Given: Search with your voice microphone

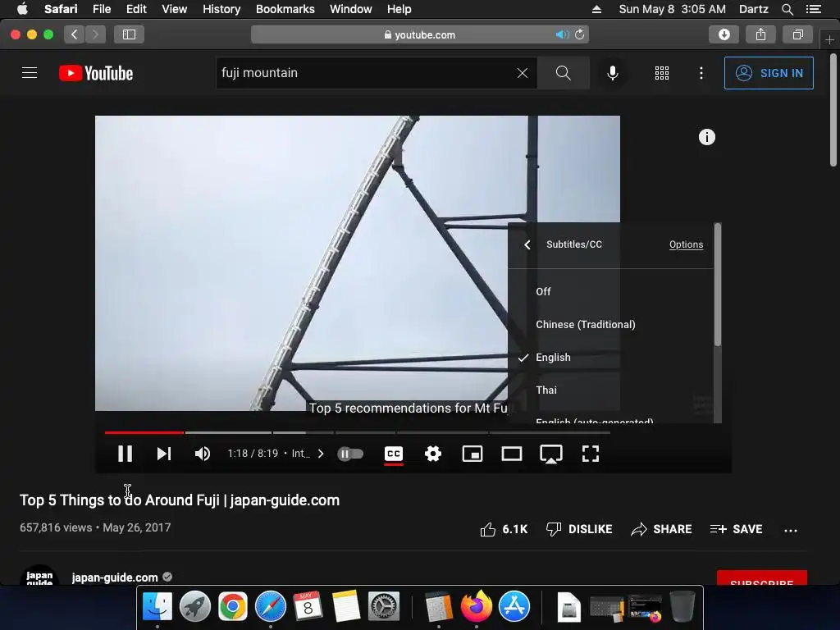Looking at the screenshot, I should tap(612, 73).
